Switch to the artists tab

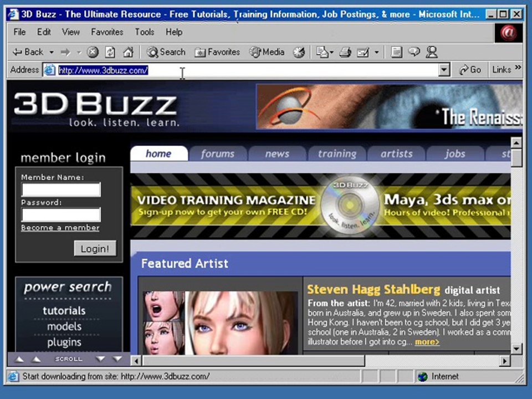point(396,154)
